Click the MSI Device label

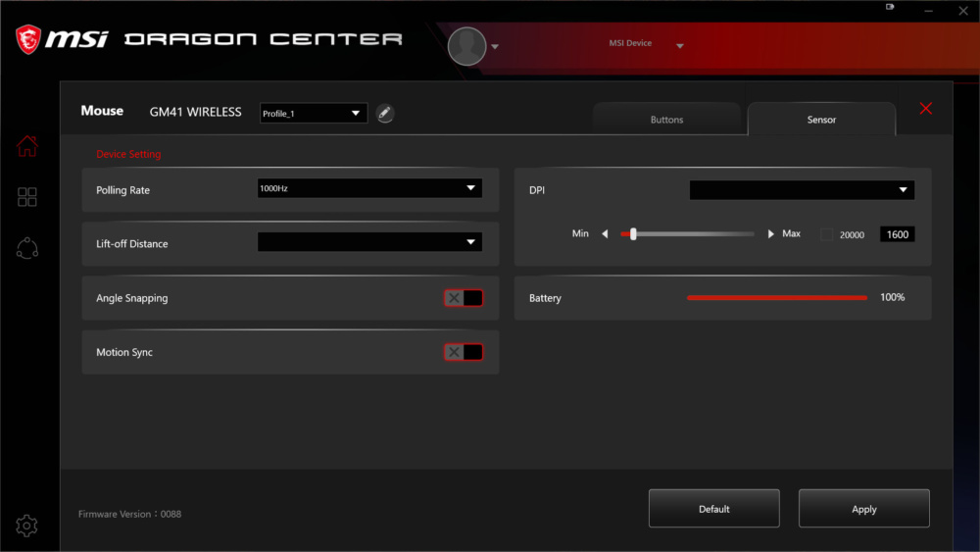click(x=630, y=43)
